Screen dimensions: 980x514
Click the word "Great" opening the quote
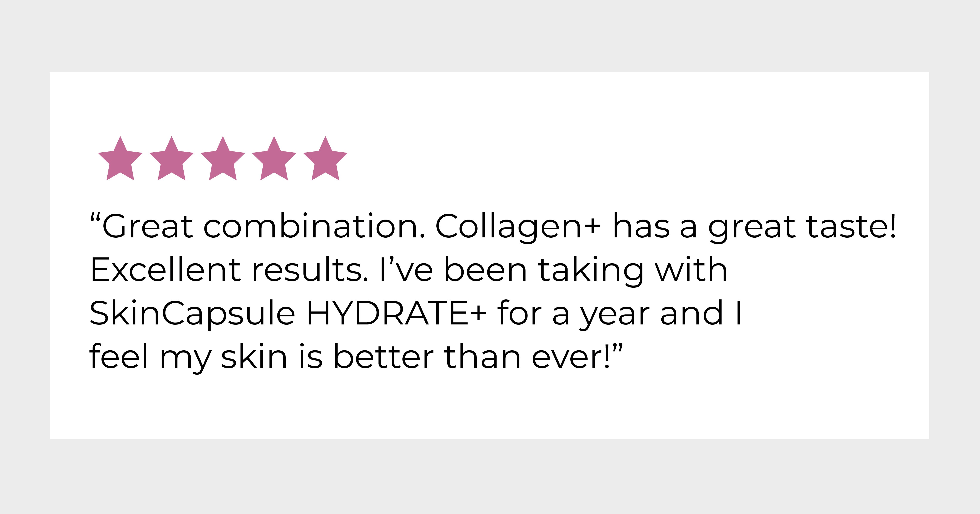[148, 227]
